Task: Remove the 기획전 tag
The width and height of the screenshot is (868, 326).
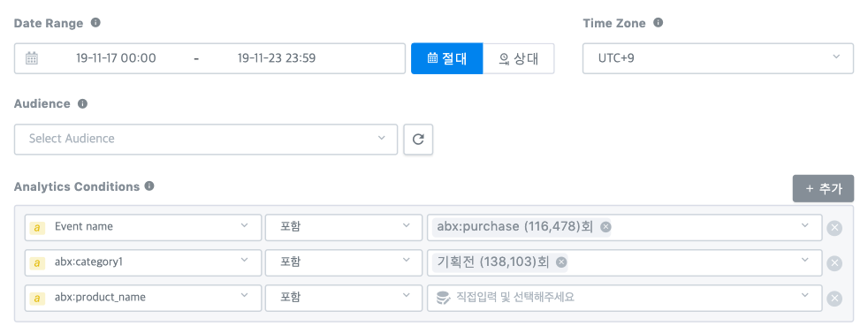Action: click(561, 262)
